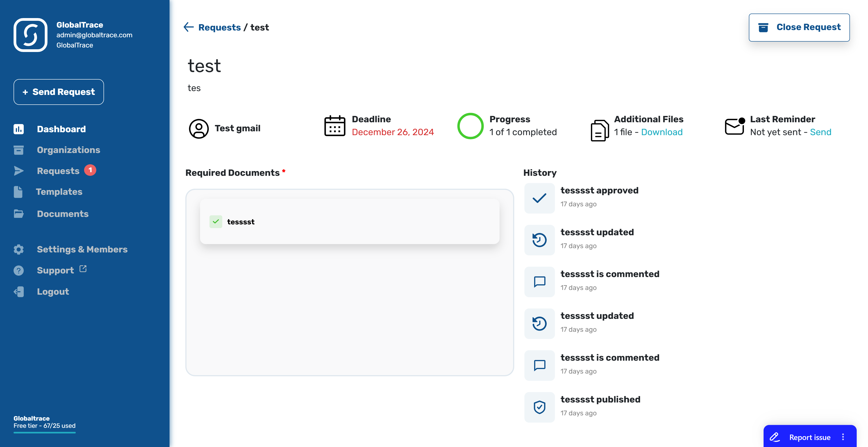This screenshot has width=868, height=447.
Task: Click the checkmark icon for tesssst approved
Action: [540, 198]
